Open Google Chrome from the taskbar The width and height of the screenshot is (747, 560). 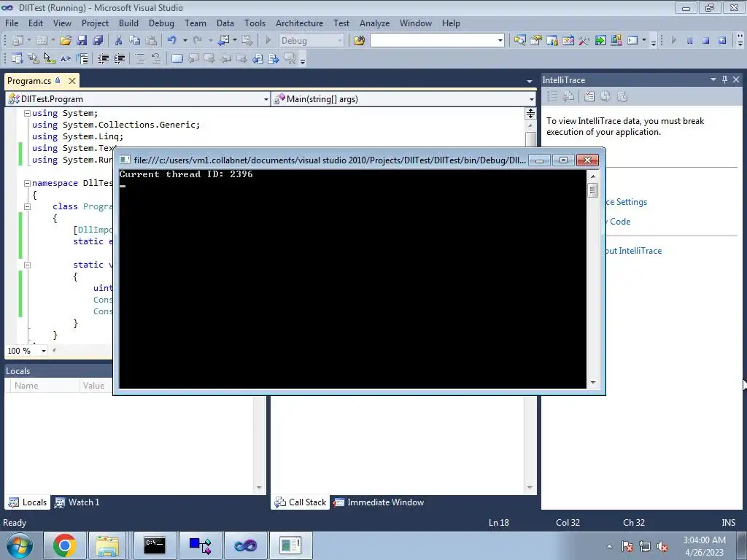coord(65,545)
